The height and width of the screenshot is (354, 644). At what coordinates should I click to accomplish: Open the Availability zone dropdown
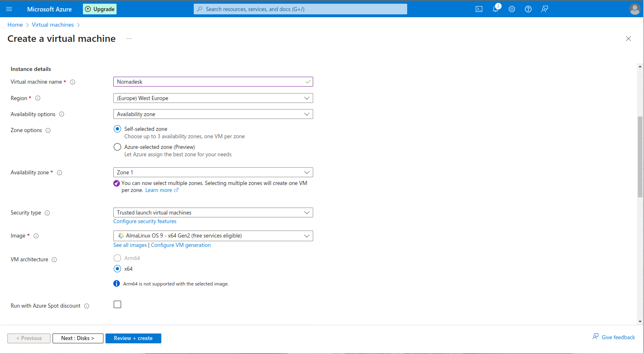(x=213, y=172)
